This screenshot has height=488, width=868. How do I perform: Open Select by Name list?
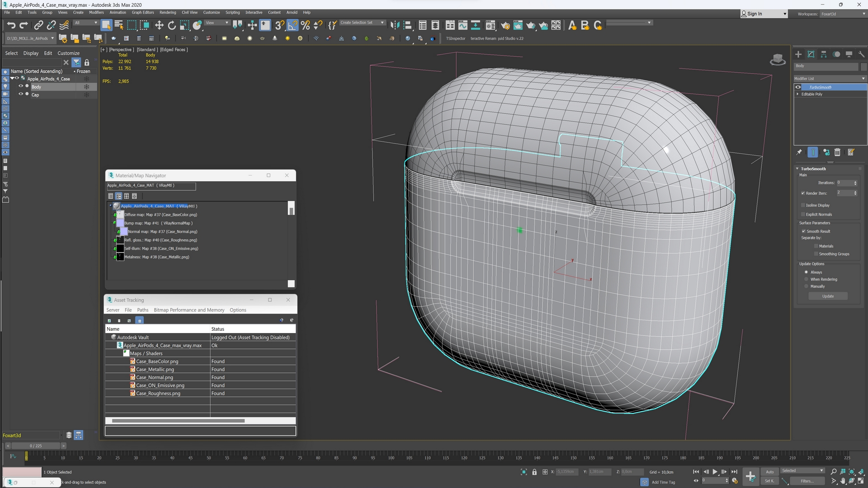pos(119,25)
